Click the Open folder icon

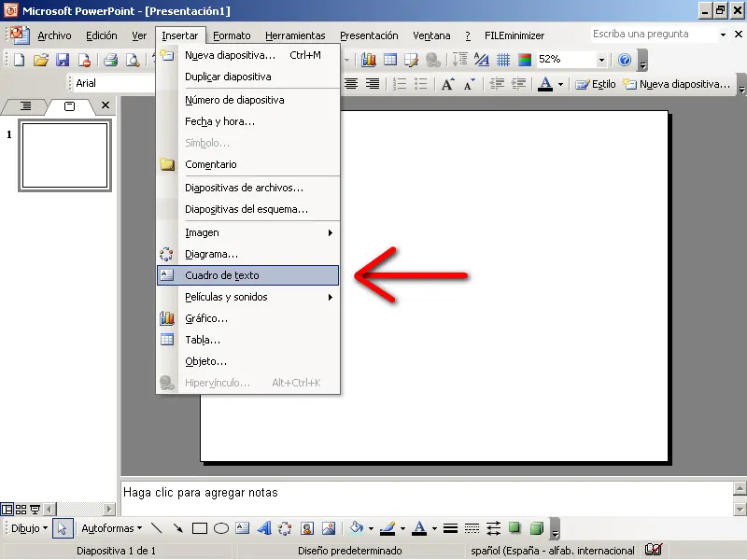click(x=41, y=60)
